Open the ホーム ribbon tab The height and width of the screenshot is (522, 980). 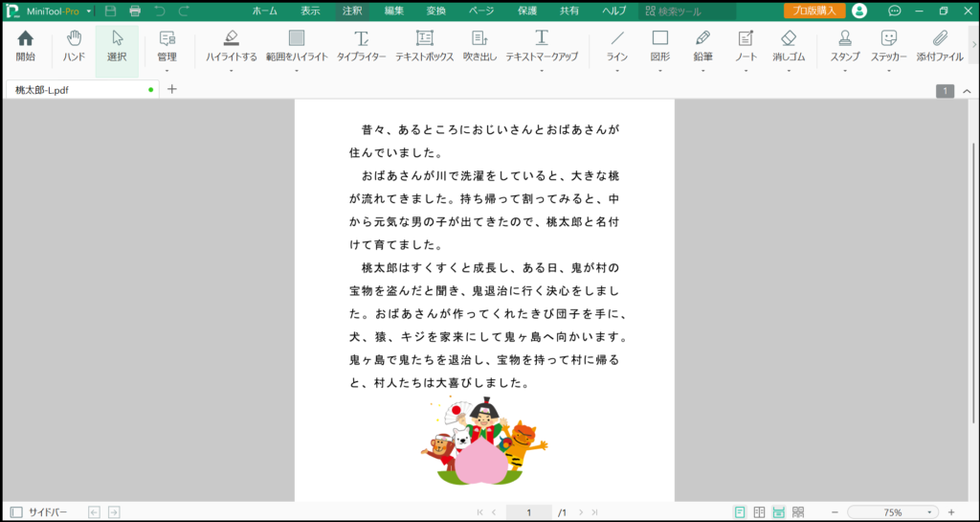[x=265, y=11]
